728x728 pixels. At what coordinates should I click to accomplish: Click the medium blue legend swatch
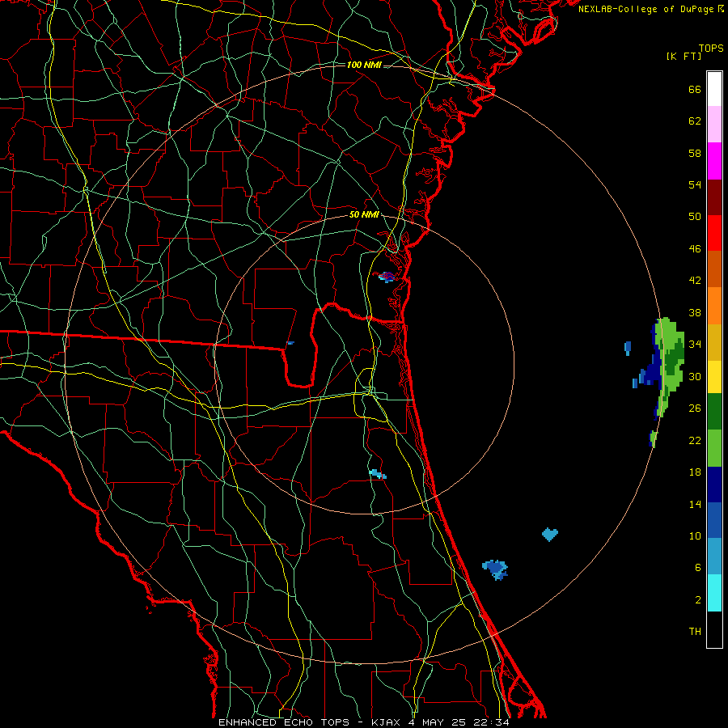pyautogui.click(x=714, y=520)
